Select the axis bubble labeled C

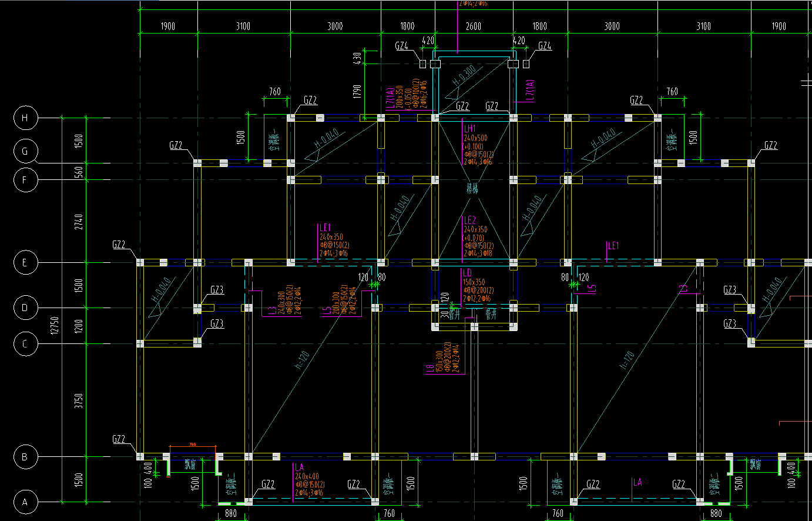tap(25, 344)
